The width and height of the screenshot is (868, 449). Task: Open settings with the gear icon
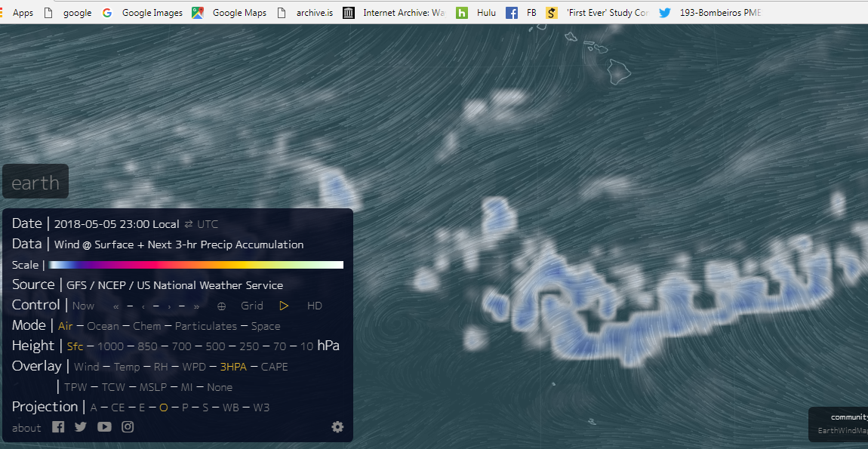[337, 427]
